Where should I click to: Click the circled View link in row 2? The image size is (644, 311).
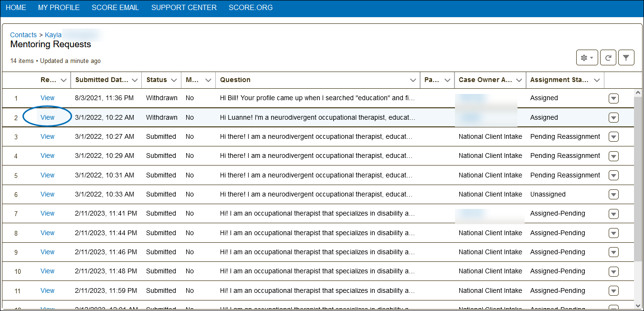click(47, 117)
